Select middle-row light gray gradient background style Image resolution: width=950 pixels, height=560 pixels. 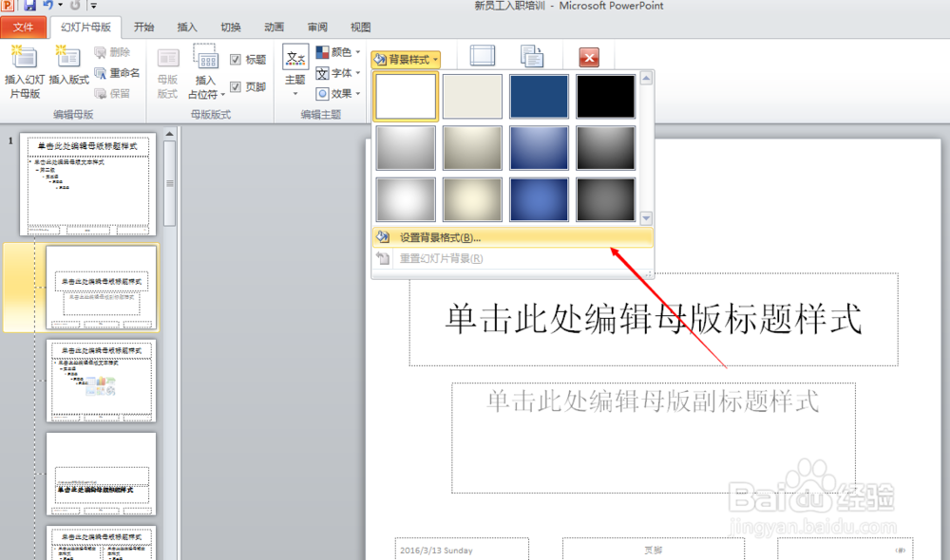click(406, 148)
